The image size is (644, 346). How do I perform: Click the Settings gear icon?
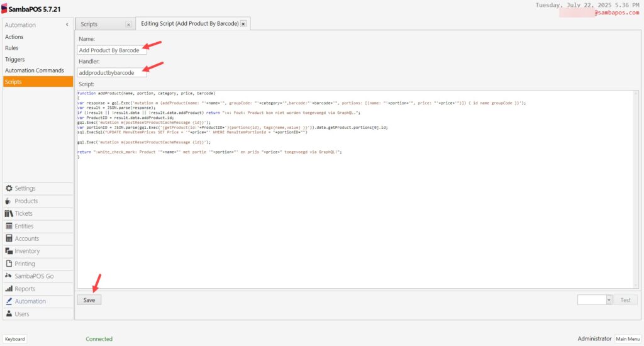coord(9,188)
